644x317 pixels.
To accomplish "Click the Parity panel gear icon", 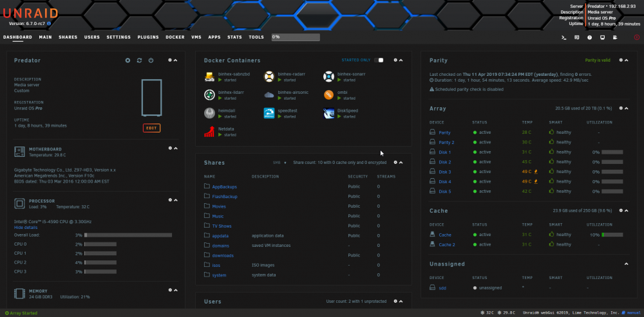I will click(621, 60).
